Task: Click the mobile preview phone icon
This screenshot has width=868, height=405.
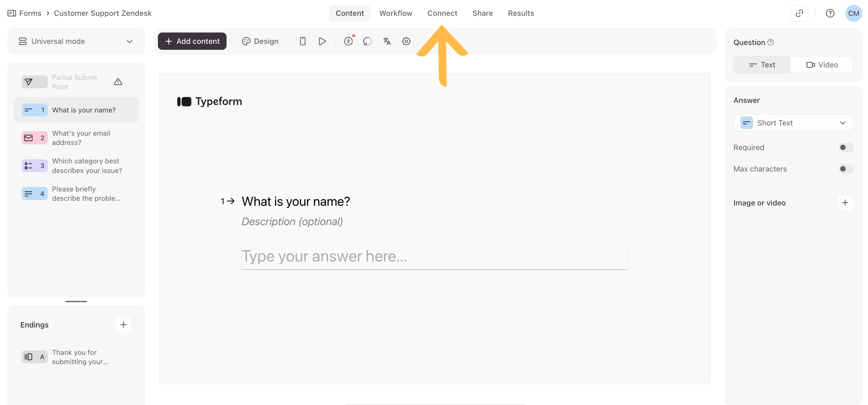Action: pos(302,41)
